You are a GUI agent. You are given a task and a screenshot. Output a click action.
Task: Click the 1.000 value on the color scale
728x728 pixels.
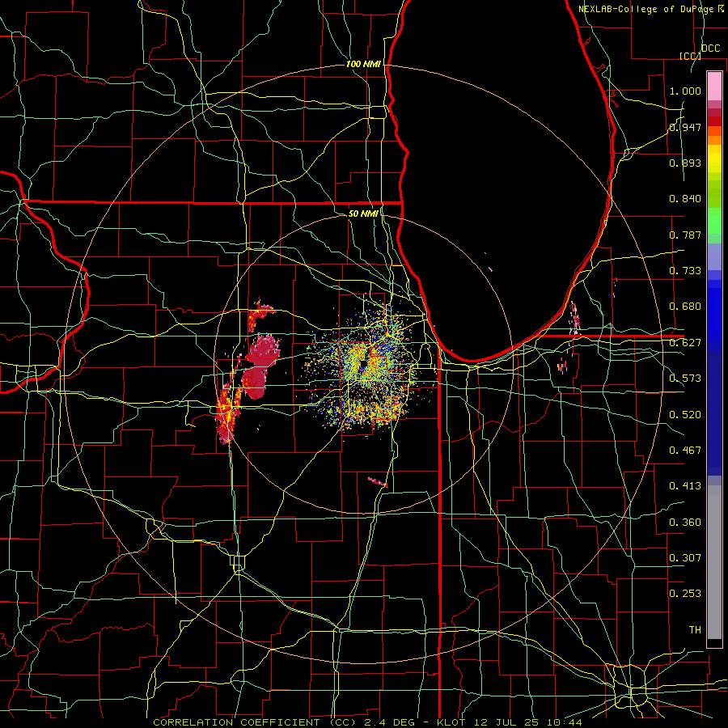pyautogui.click(x=685, y=91)
